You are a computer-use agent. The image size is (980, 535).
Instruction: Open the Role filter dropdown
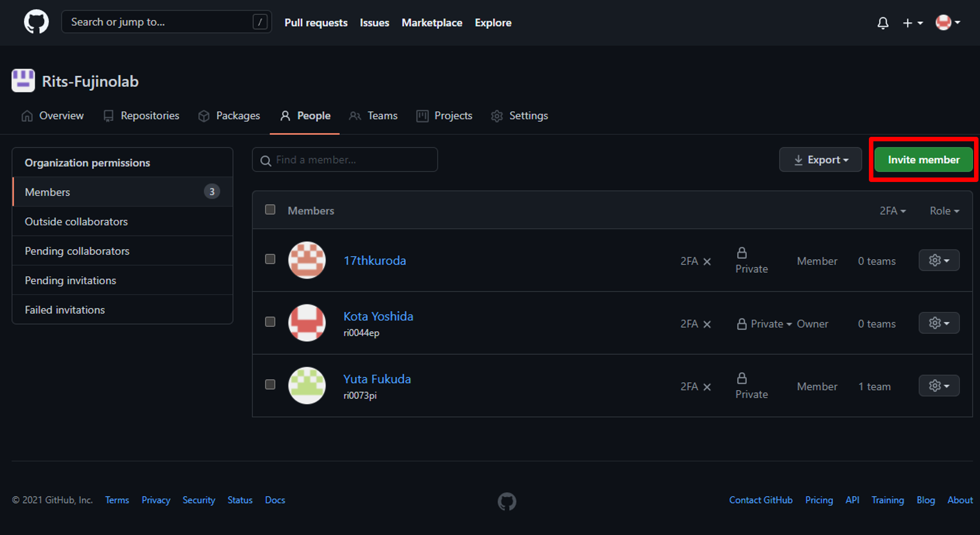944,210
